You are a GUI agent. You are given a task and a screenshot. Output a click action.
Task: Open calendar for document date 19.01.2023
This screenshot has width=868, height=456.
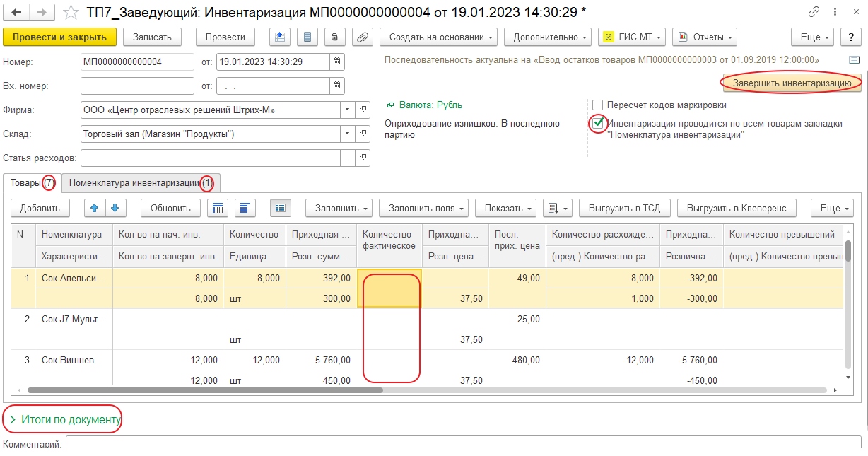tap(336, 62)
